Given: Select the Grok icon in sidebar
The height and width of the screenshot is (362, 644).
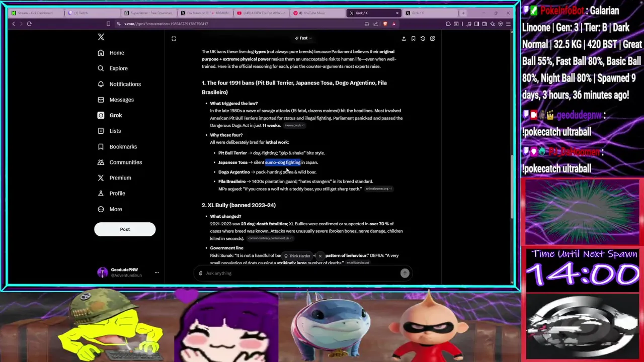Looking at the screenshot, I should [101, 115].
